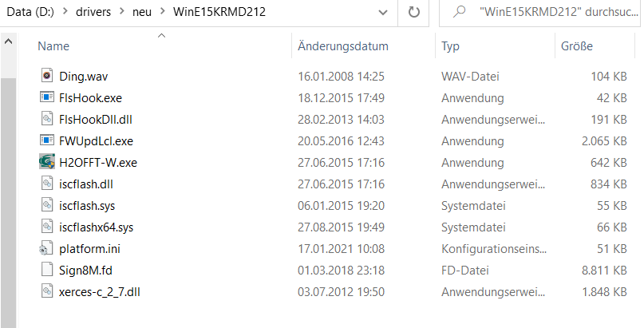Click the platform.ini settings file icon
Image resolution: width=644 pixels, height=328 pixels.
[46, 248]
